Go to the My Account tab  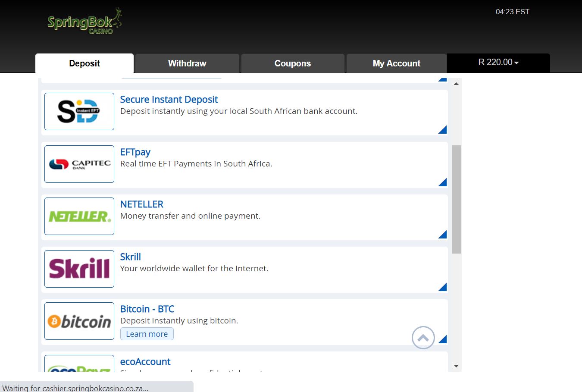tap(397, 63)
